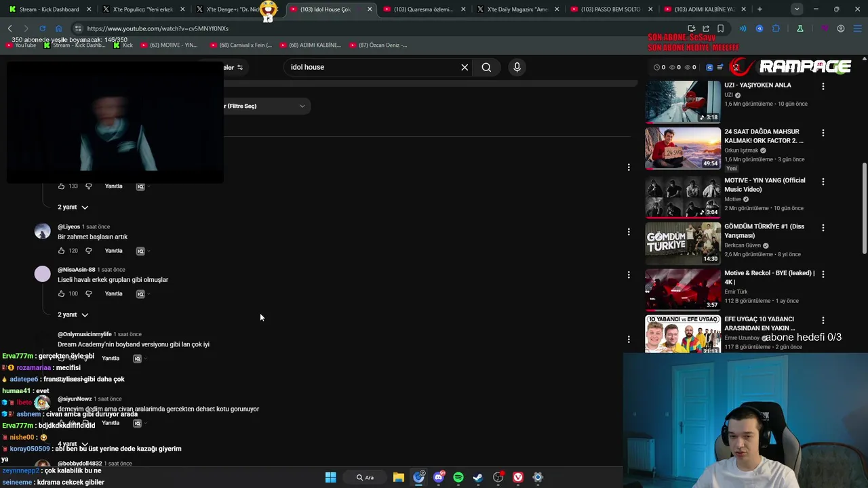Bookmark this page with the bookmark icon
Image resolution: width=868 pixels, height=488 pixels.
coord(720,28)
